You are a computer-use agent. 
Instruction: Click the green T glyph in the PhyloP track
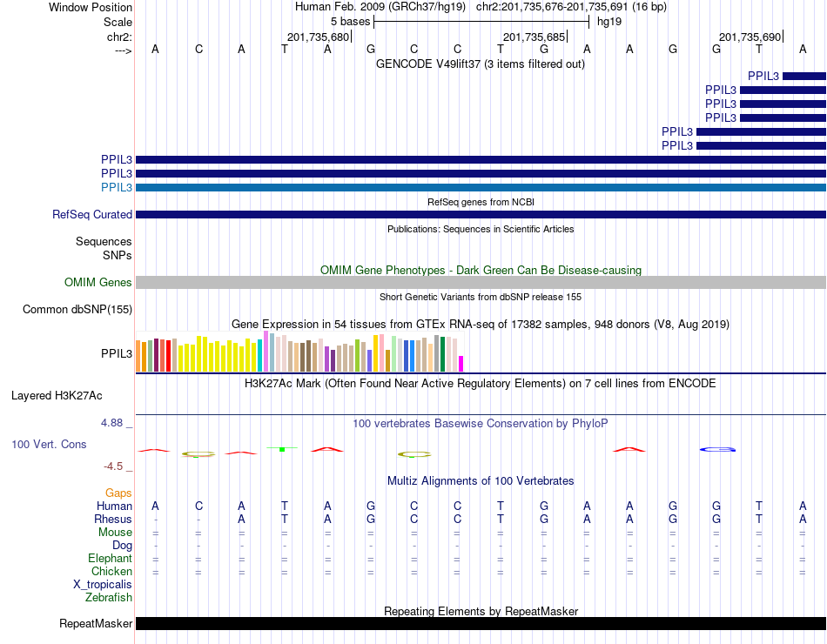(282, 449)
